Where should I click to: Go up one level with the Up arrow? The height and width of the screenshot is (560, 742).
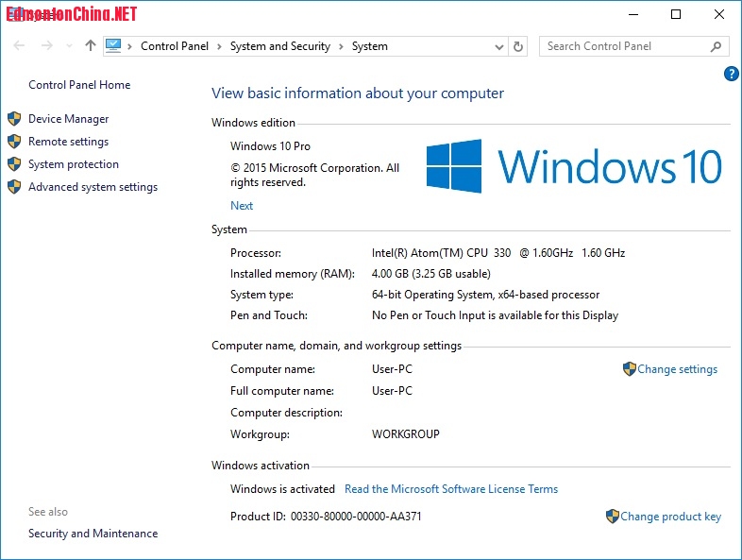pos(91,45)
